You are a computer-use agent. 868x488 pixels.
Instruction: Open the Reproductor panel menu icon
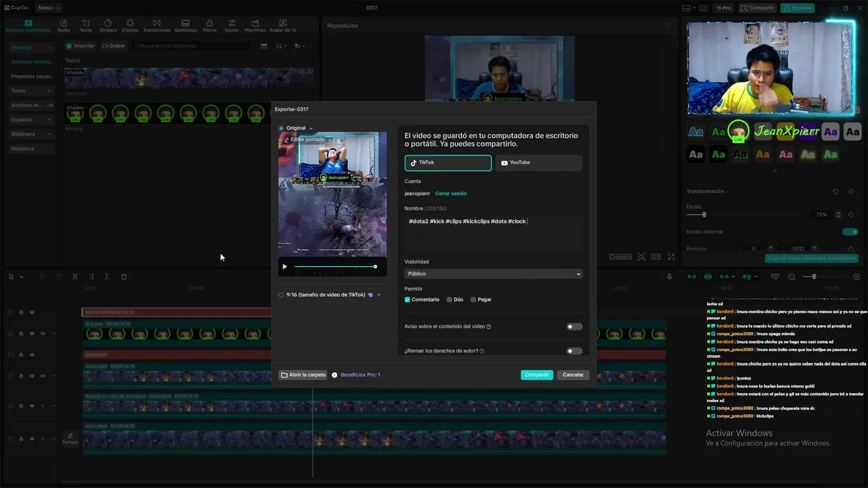668,26
